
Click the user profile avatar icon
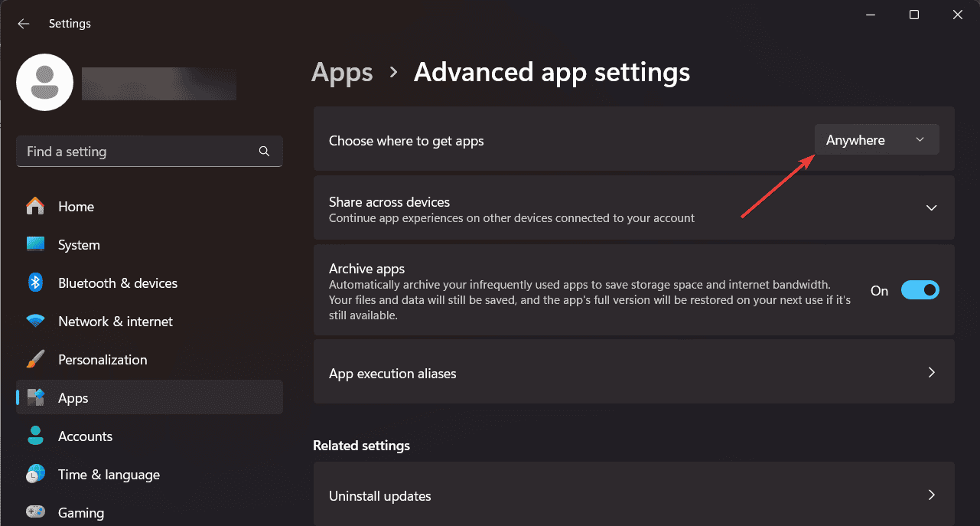click(44, 82)
